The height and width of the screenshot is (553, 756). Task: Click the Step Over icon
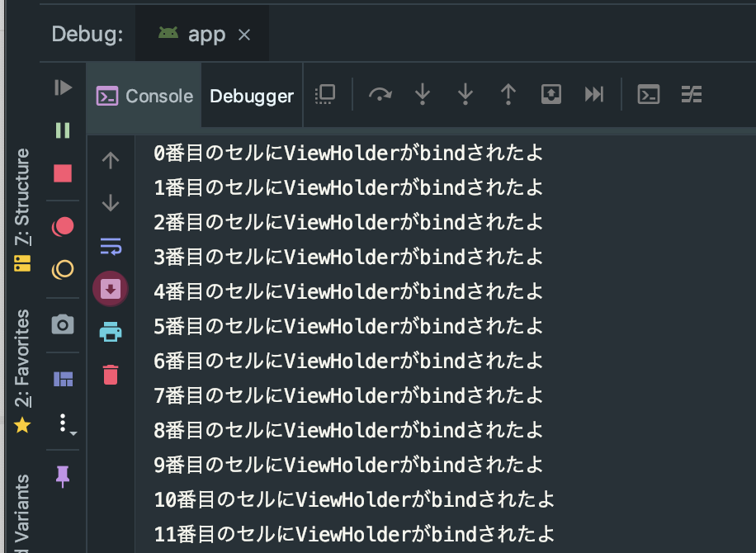click(x=380, y=93)
